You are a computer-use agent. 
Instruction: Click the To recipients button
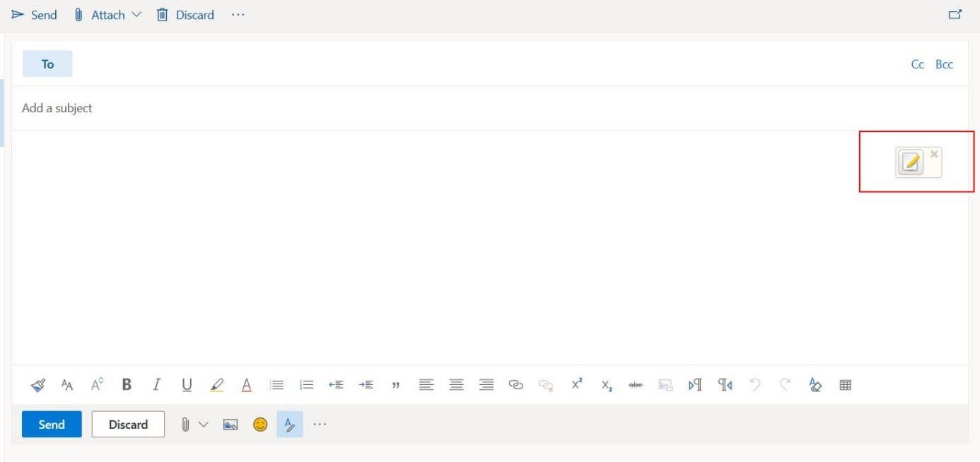pyautogui.click(x=47, y=64)
